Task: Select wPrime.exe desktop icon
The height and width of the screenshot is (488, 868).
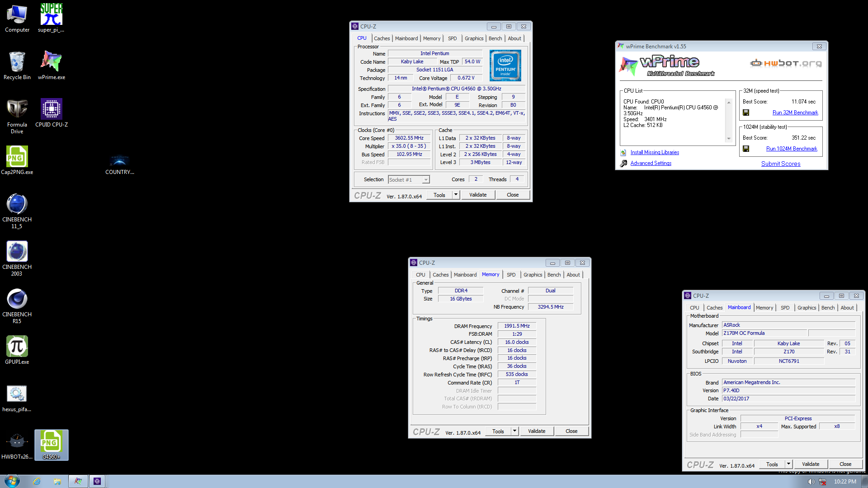Action: point(51,66)
